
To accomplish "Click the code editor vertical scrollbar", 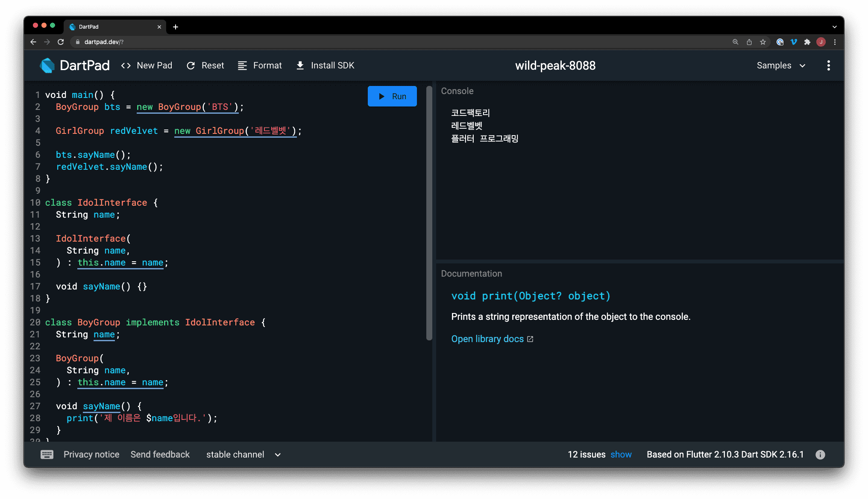I will click(x=429, y=213).
